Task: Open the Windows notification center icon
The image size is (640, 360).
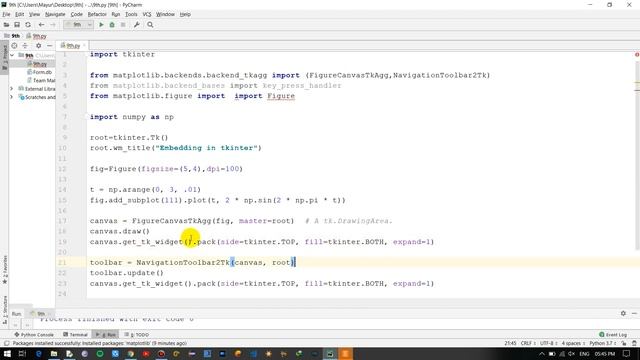Action: coord(627,354)
